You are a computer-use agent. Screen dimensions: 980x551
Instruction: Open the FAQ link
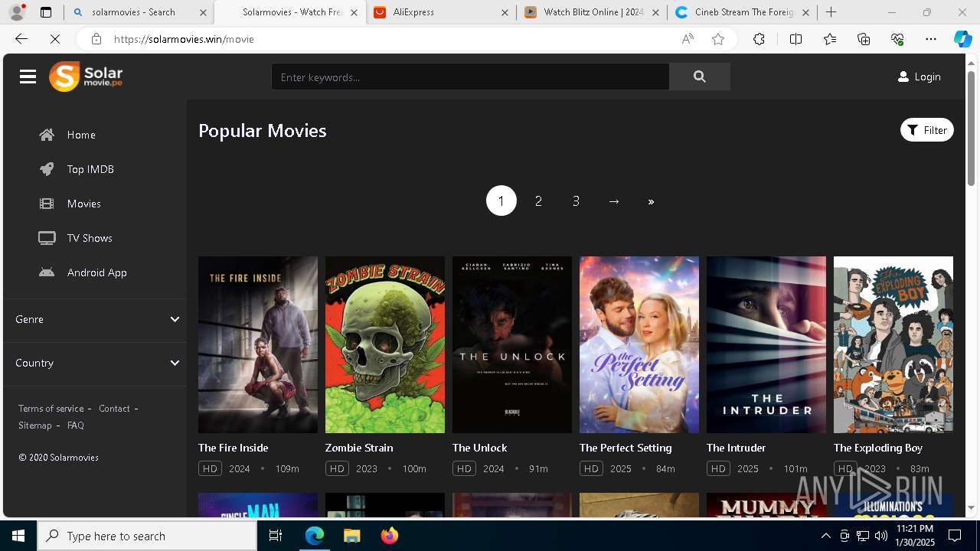coord(76,425)
